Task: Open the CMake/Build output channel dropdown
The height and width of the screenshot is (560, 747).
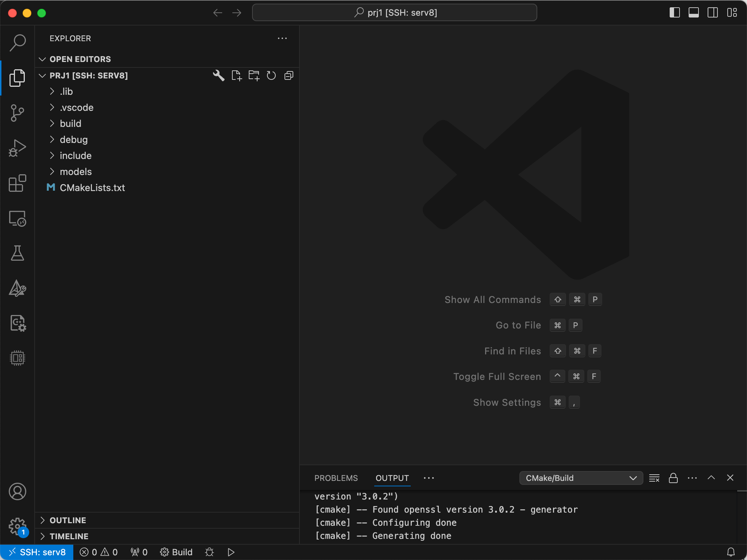Action: (581, 478)
